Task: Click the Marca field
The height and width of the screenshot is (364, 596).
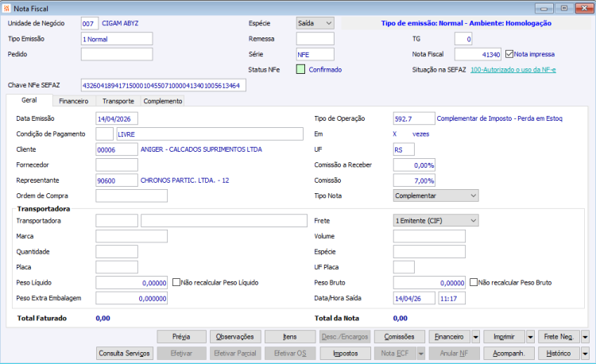Action: pyautogui.click(x=131, y=236)
